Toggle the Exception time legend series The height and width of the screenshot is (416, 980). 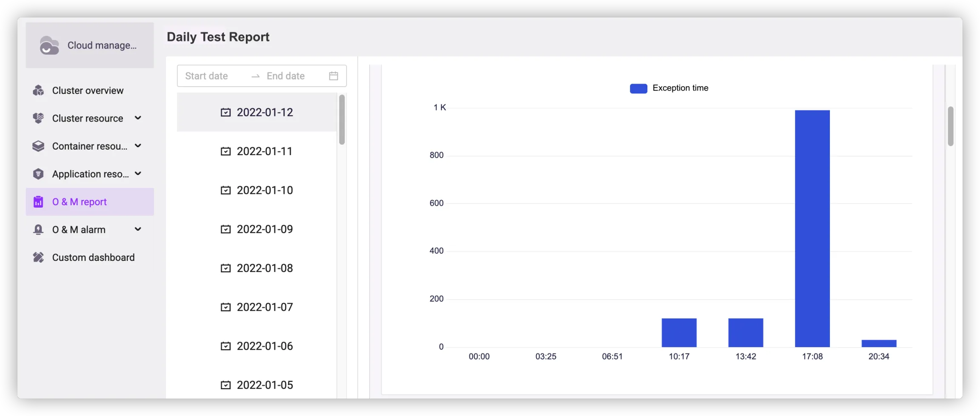[x=669, y=88]
